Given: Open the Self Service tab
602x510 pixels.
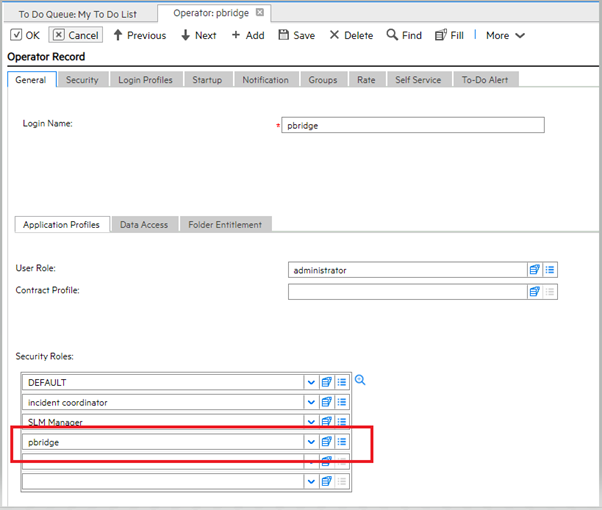Looking at the screenshot, I should pos(418,80).
